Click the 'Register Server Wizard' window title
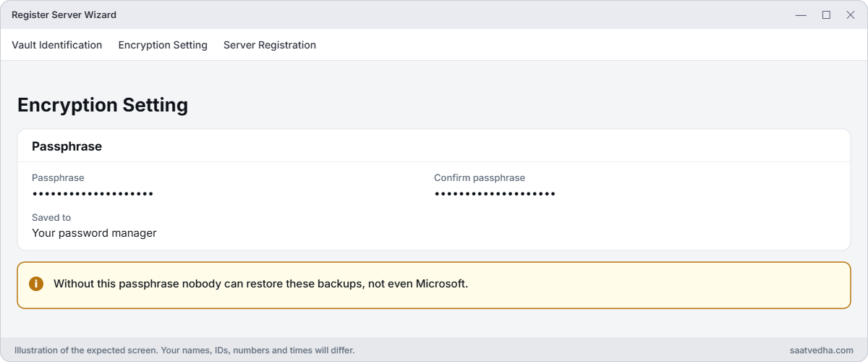 click(64, 15)
